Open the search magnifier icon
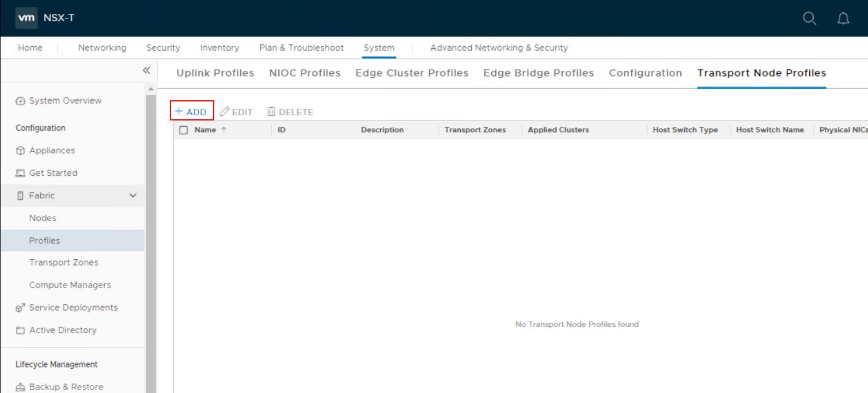Image resolution: width=868 pixels, height=393 pixels. pyautogui.click(x=809, y=18)
